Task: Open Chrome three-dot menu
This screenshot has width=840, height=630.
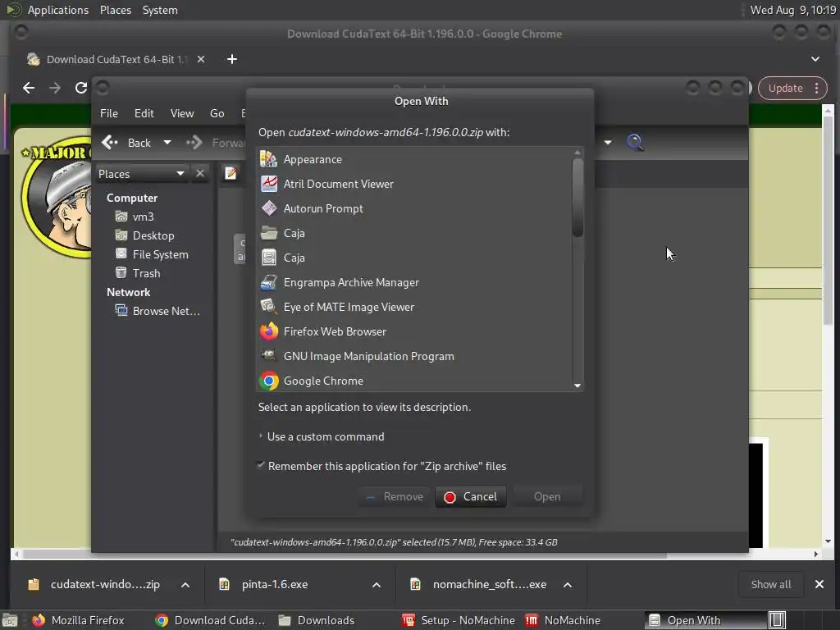Action: pos(816,88)
